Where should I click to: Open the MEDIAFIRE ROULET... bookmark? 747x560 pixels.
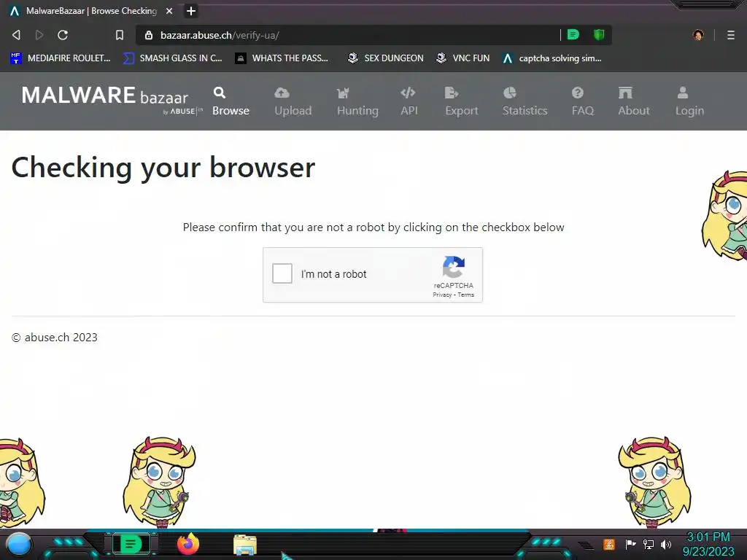(61, 58)
